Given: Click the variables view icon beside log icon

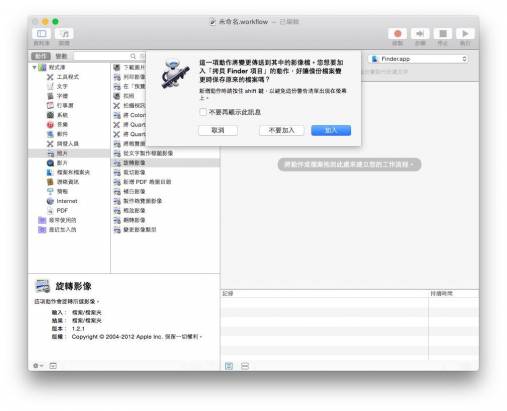Looking at the screenshot, I should 245,366.
